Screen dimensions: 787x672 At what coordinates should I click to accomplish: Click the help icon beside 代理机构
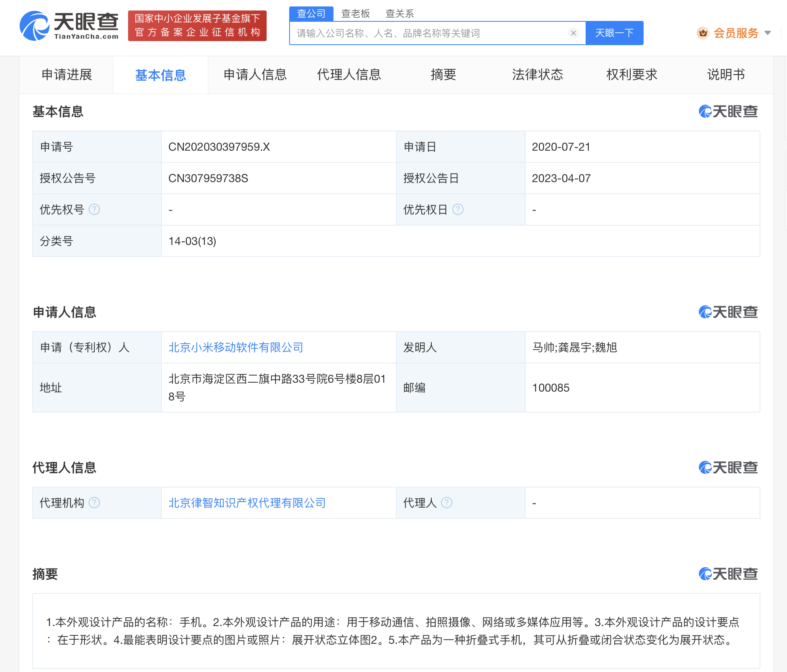point(95,502)
